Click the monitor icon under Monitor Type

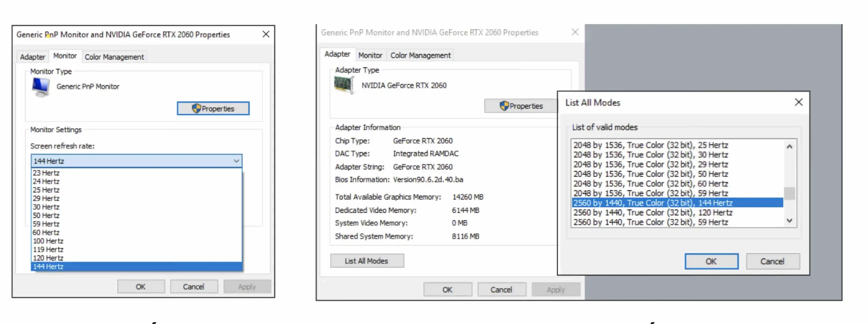[41, 87]
